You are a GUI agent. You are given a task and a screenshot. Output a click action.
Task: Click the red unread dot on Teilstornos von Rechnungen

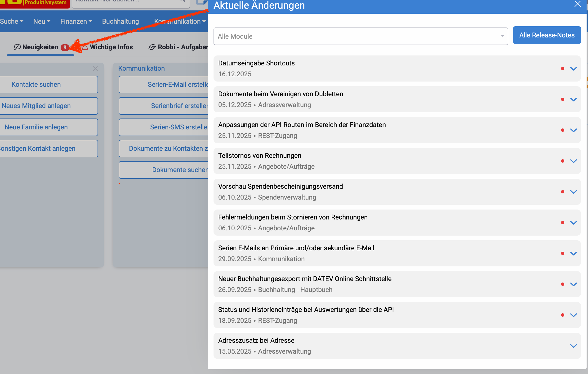(x=562, y=161)
